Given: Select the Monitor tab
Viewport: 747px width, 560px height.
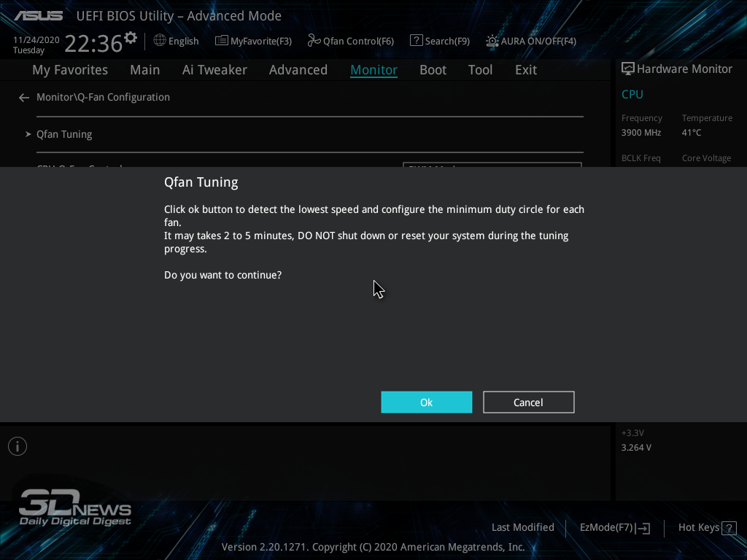Looking at the screenshot, I should (x=374, y=70).
